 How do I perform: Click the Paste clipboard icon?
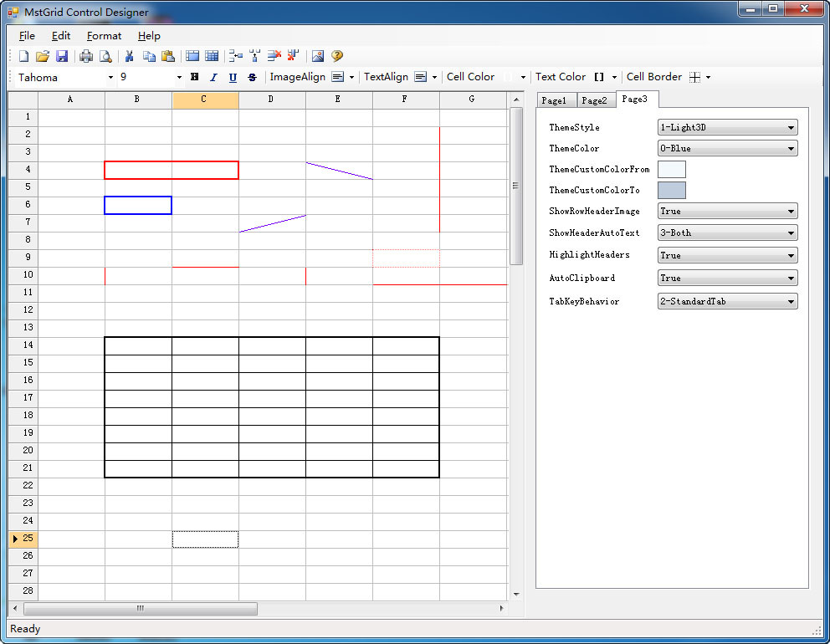(168, 56)
